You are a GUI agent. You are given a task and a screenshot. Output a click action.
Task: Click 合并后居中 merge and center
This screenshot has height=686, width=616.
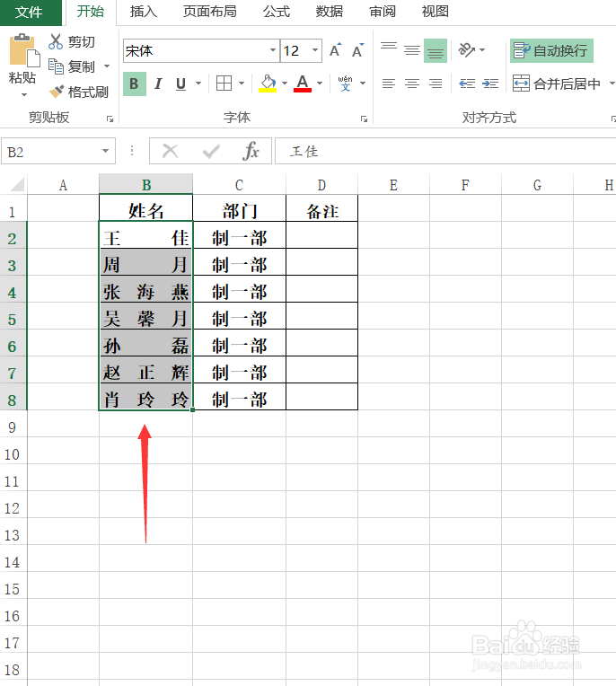pos(558,84)
